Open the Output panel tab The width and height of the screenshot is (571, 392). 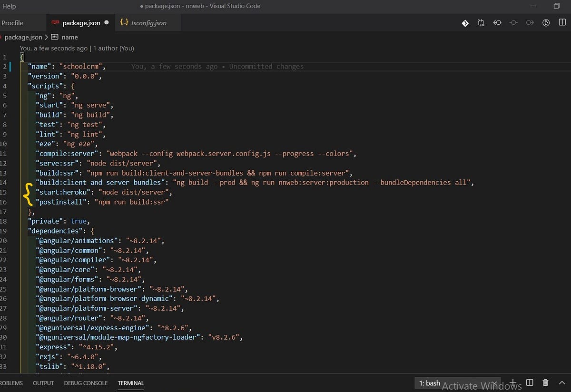tap(43, 383)
